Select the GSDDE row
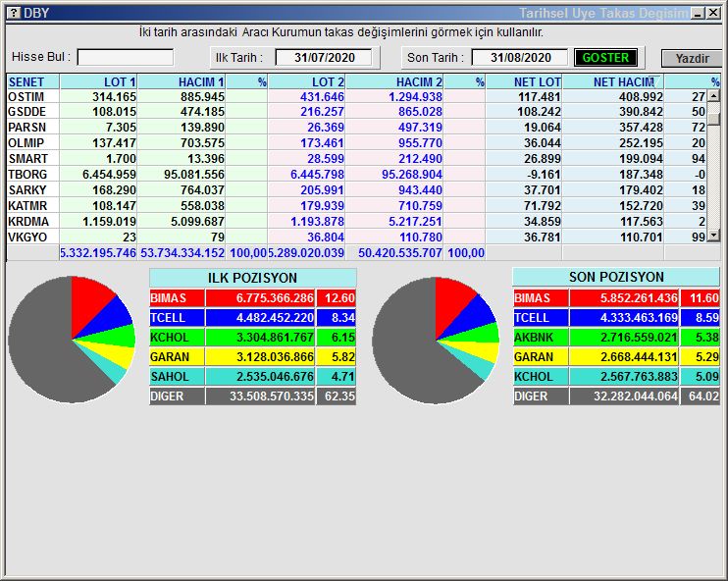Viewport: 728px width, 581px height. point(357,112)
